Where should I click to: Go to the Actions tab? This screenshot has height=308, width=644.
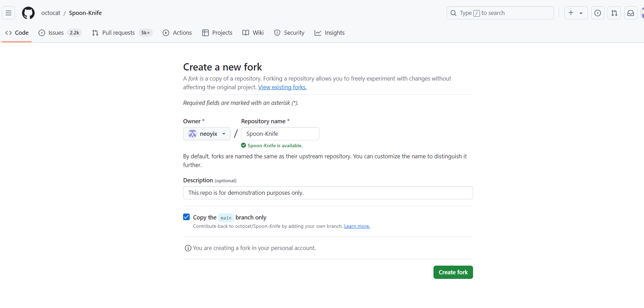(177, 33)
